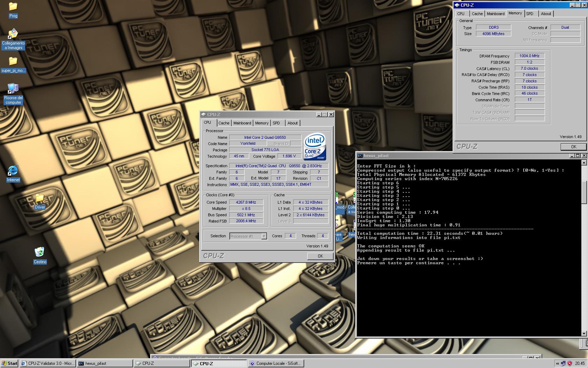Expand hidden tray icons chevron
The width and height of the screenshot is (588, 368).
click(558, 363)
